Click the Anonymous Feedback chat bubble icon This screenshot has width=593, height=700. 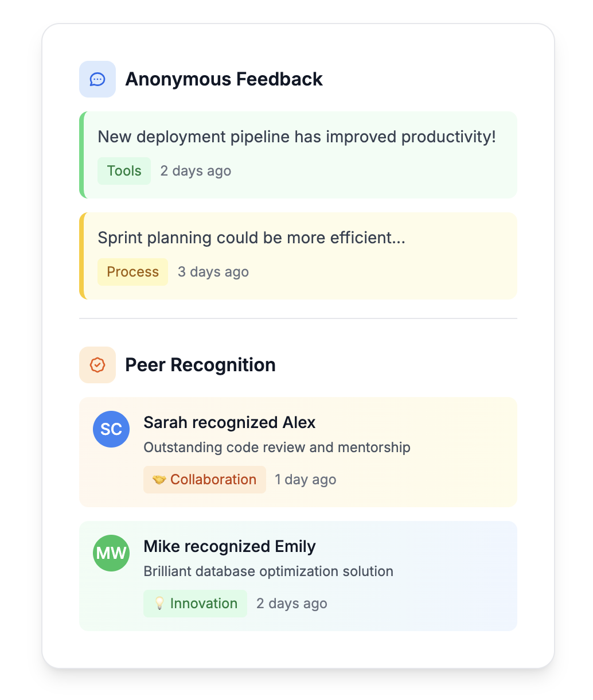[x=97, y=79]
